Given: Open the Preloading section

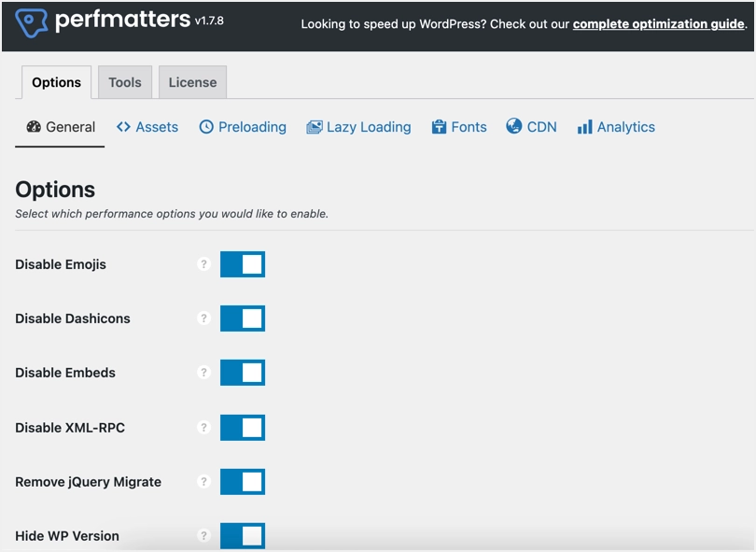Looking at the screenshot, I should 243,127.
